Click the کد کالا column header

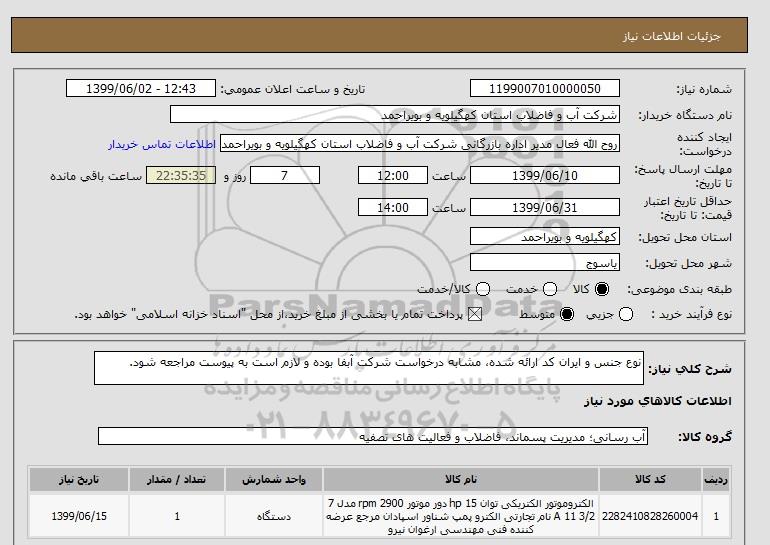pyautogui.click(x=650, y=479)
